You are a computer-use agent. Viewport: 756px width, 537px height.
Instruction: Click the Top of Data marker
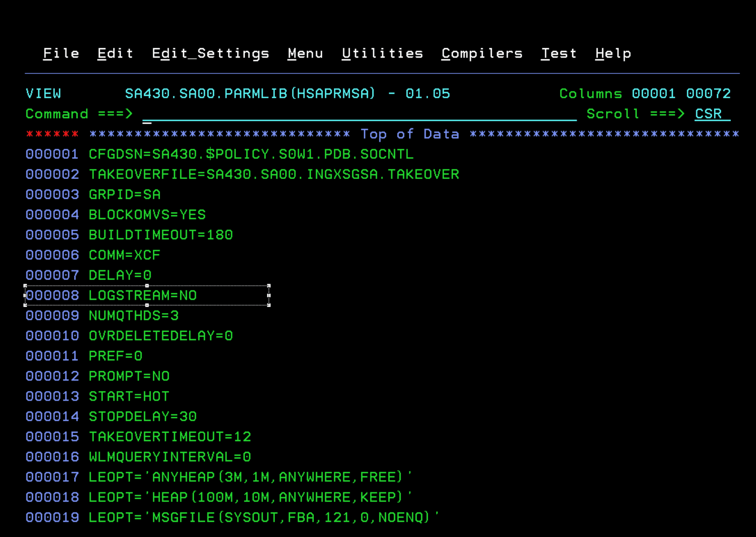pos(411,134)
